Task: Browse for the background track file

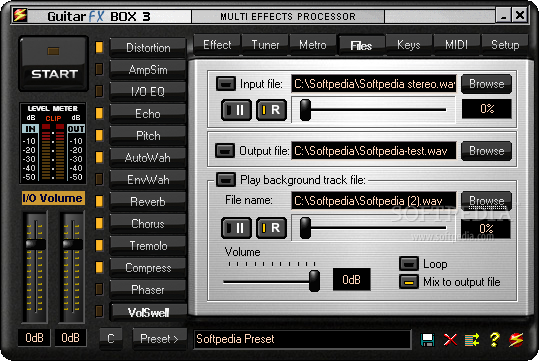Action: pos(486,200)
